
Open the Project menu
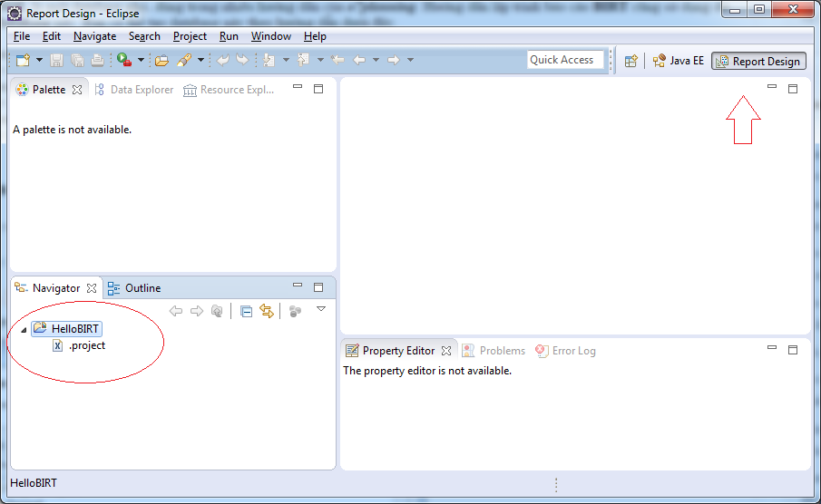pyautogui.click(x=190, y=36)
